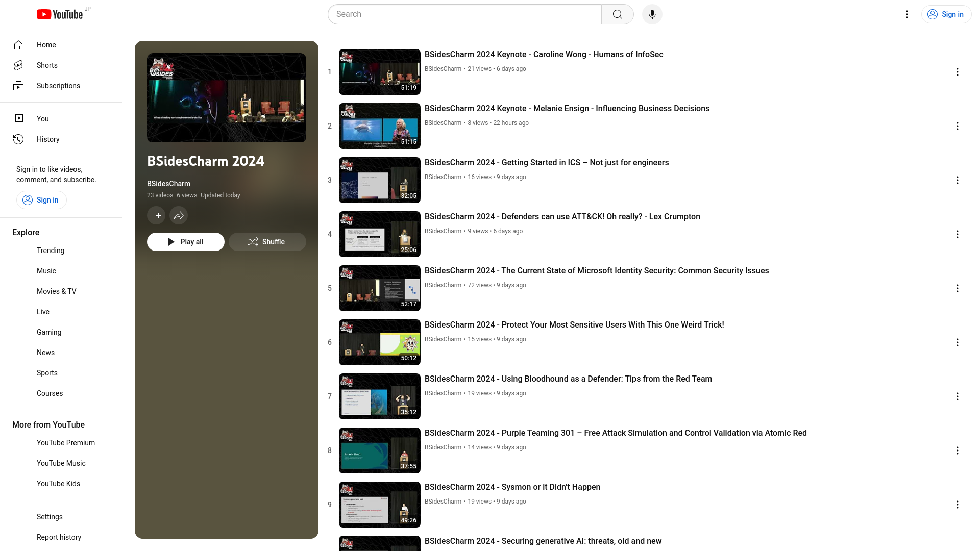Open action menu for Bloodhound video

(958, 396)
